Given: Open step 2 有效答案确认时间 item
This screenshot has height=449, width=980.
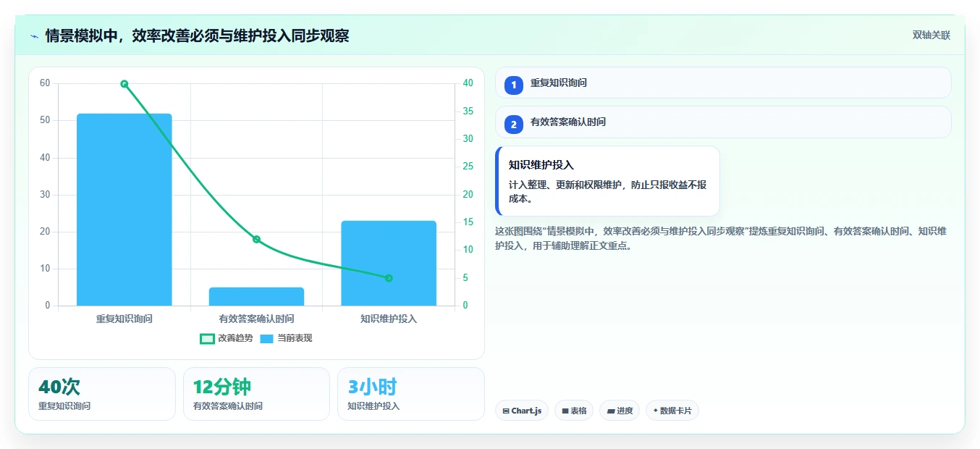Looking at the screenshot, I should 723,122.
